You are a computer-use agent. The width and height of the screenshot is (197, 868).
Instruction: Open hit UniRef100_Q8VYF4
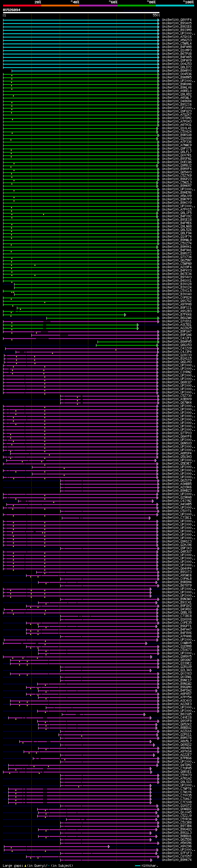click(x=177, y=20)
